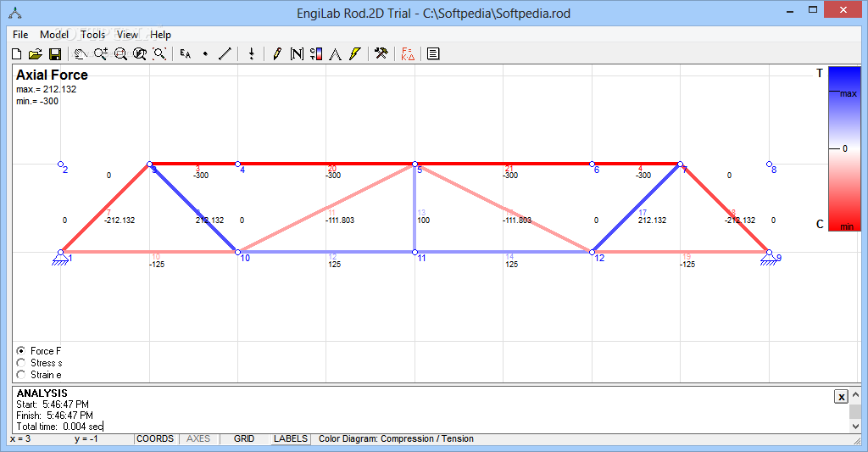
Task: Show the axial force [N] diagram
Action: (x=297, y=53)
